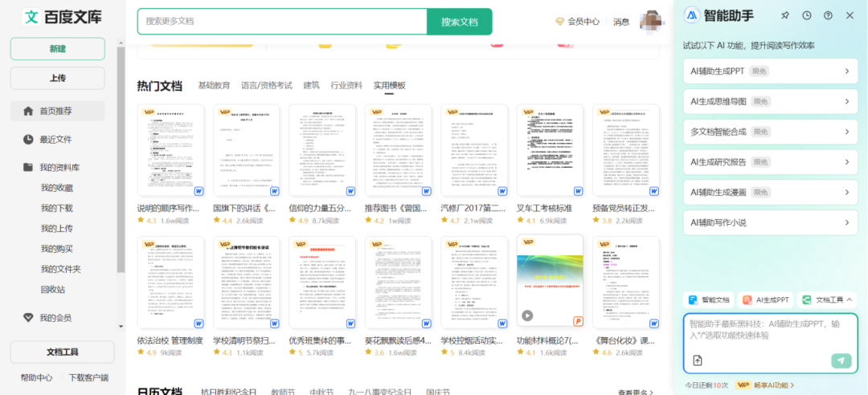Image resolution: width=868 pixels, height=395 pixels.
Task: Open 预备党员转正发 document thumbnail
Action: pyautogui.click(x=625, y=150)
